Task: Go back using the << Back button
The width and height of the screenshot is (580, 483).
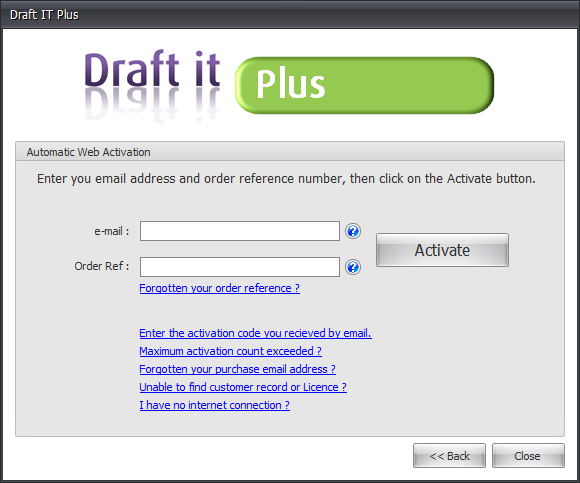Action: click(x=449, y=456)
